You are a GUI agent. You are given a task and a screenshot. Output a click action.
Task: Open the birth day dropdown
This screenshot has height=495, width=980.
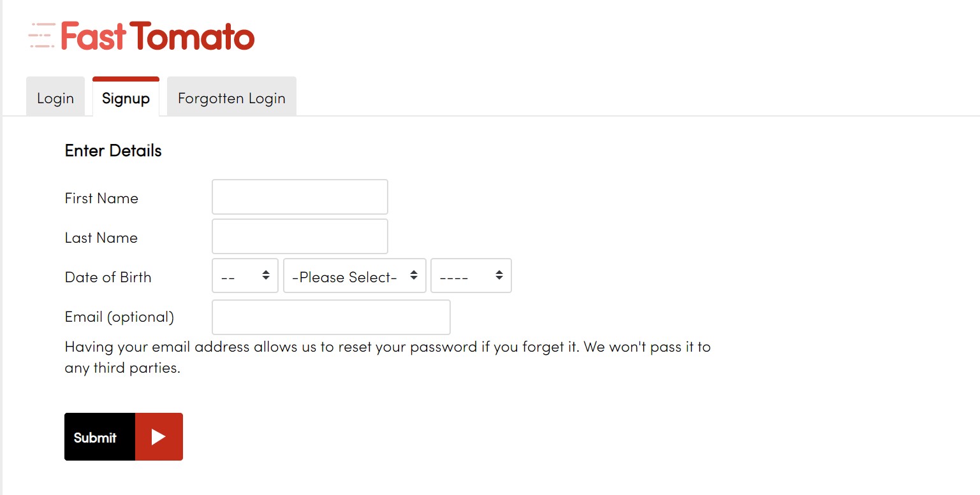click(x=245, y=276)
